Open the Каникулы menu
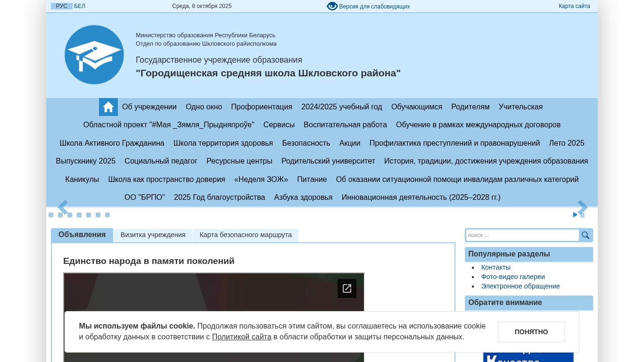 tap(83, 180)
